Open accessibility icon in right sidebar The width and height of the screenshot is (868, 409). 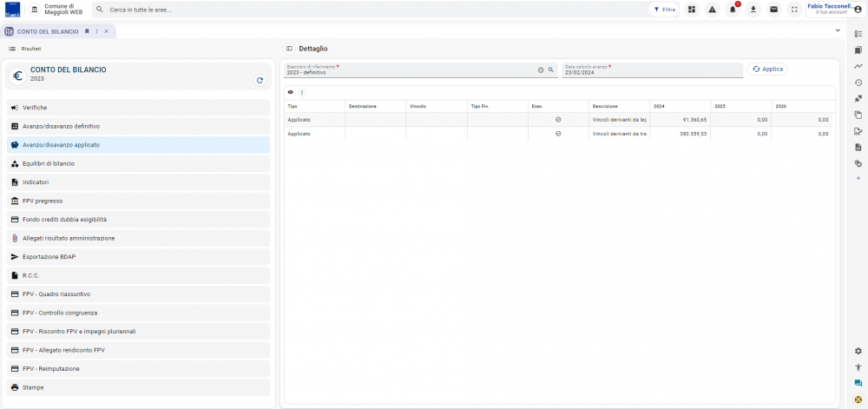[x=858, y=367]
